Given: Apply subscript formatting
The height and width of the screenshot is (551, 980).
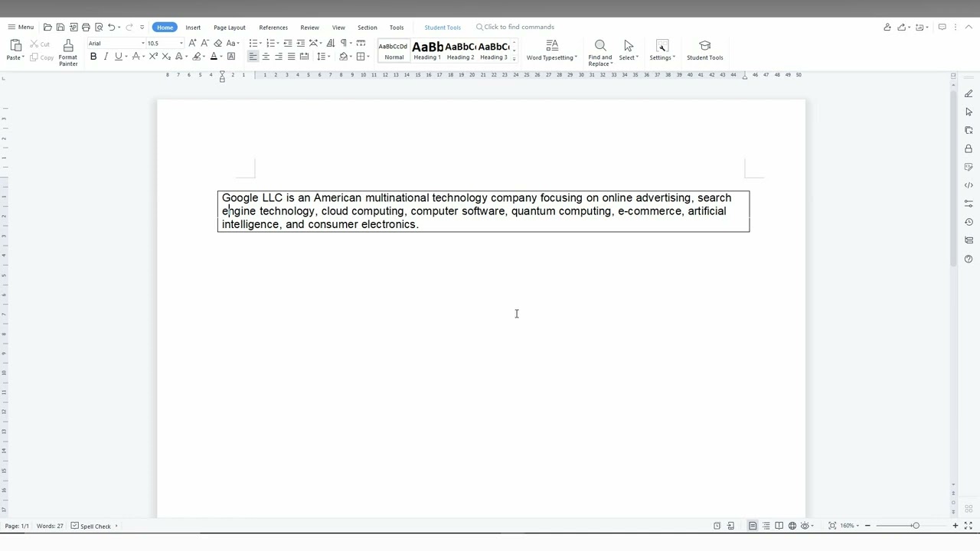Looking at the screenshot, I should click(x=165, y=57).
